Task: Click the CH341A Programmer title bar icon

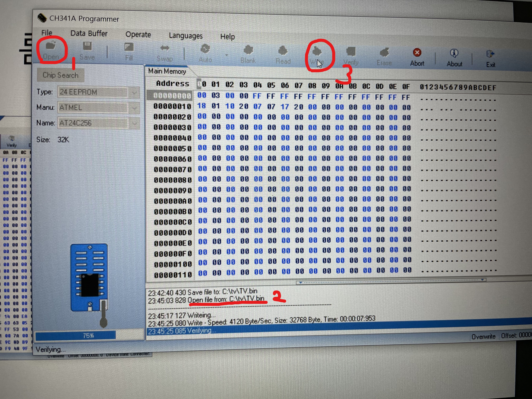Action: click(x=42, y=18)
